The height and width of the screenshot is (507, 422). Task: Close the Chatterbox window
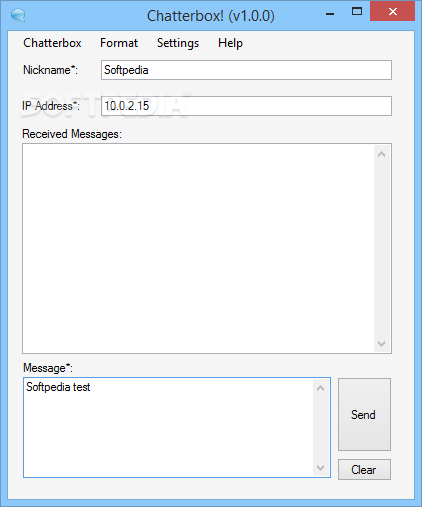(x=393, y=12)
